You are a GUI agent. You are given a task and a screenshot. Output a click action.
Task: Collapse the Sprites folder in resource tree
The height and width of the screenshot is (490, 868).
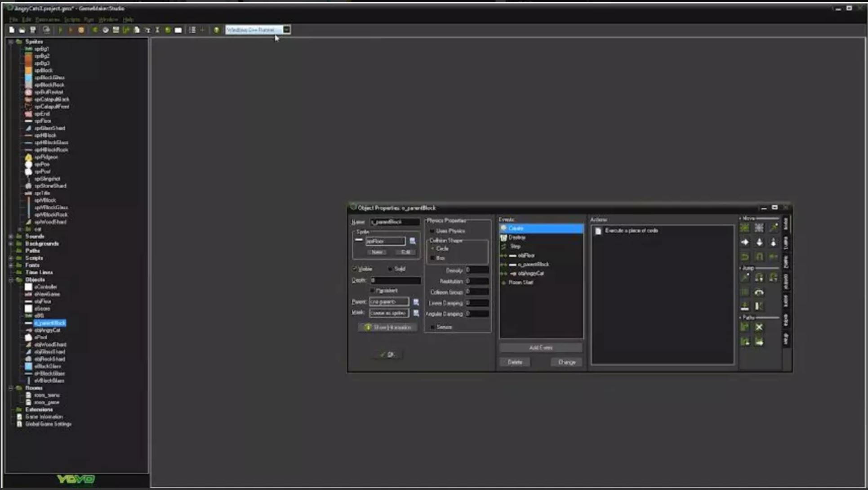[x=11, y=41]
